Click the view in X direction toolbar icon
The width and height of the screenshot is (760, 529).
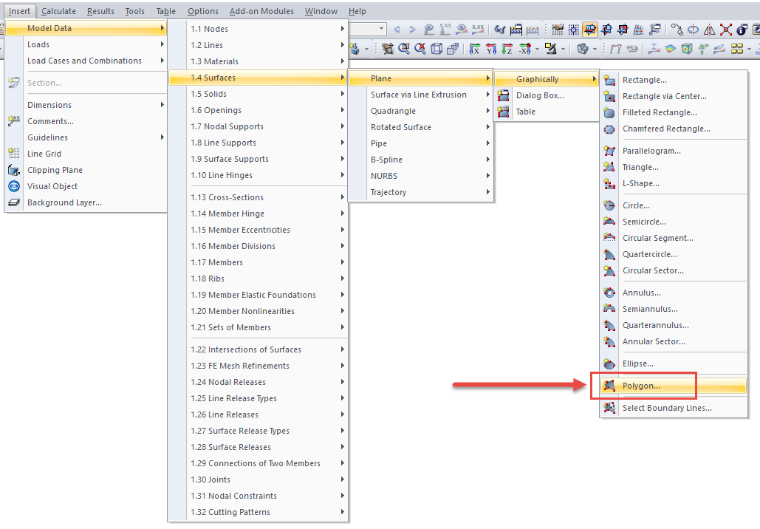(475, 48)
